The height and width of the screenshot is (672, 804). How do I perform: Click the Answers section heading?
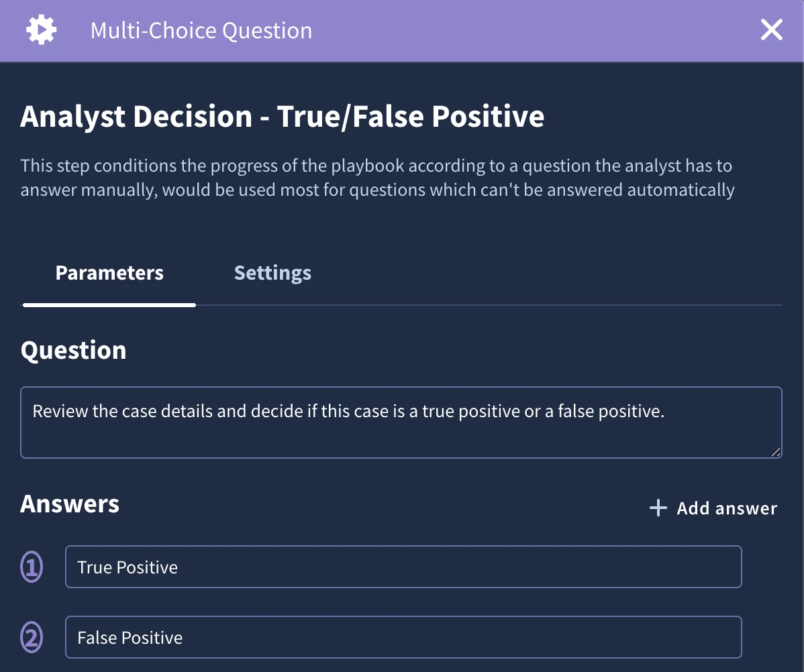(70, 504)
